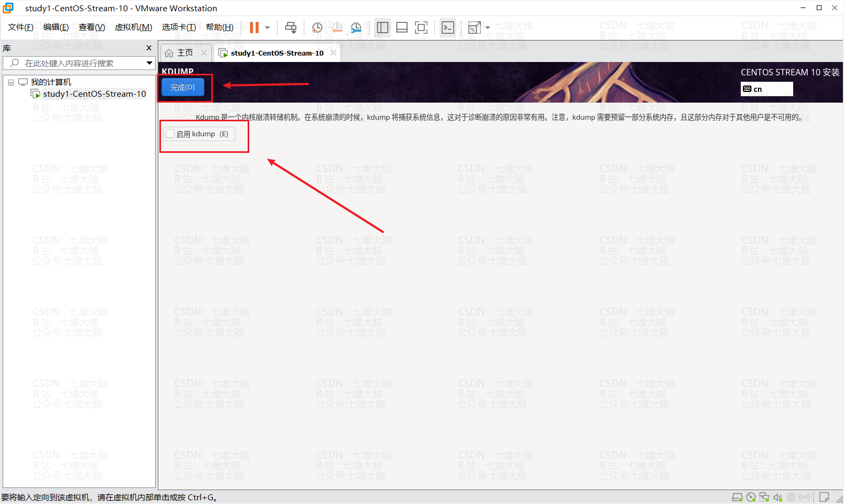Select study1-CentOS-Stream-10 in the library tree

[95, 94]
